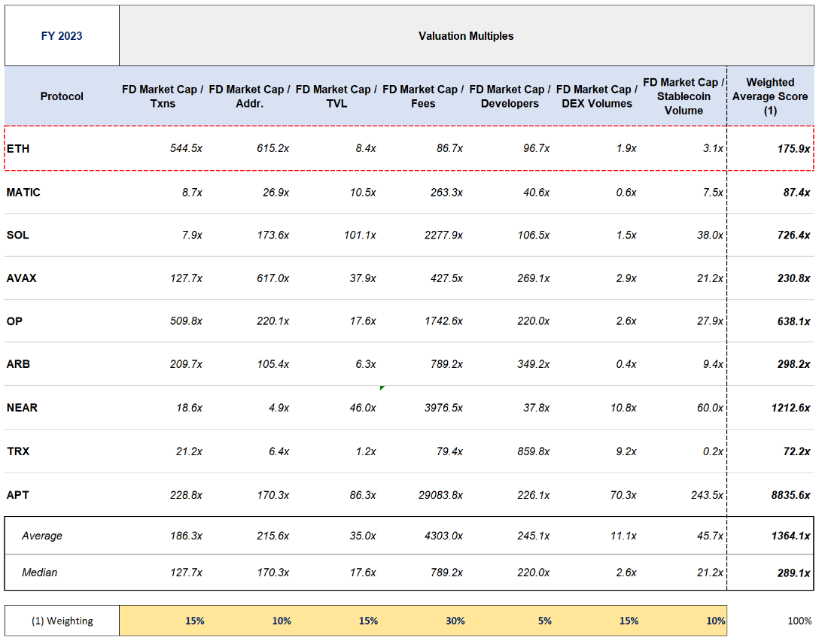Click NEAR's 3976.5x Fees multiple
Image resolution: width=822 pixels, height=644 pixels.
[x=443, y=408]
